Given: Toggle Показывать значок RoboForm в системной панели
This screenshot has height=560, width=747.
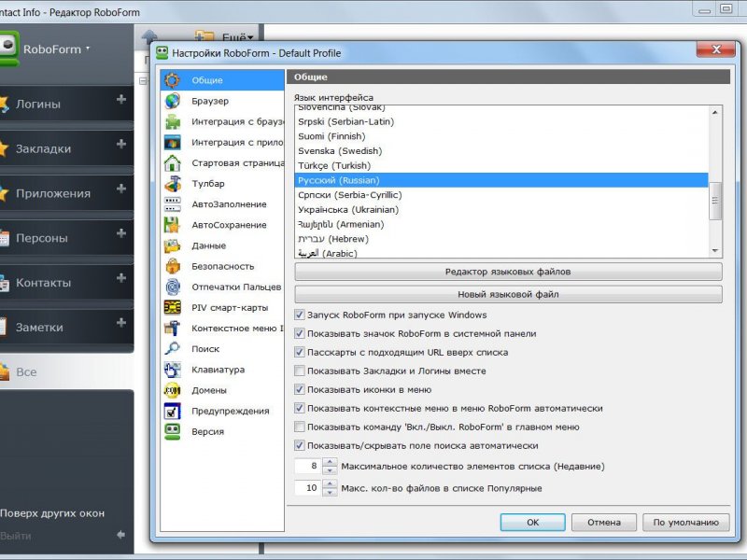Looking at the screenshot, I should tap(299, 333).
